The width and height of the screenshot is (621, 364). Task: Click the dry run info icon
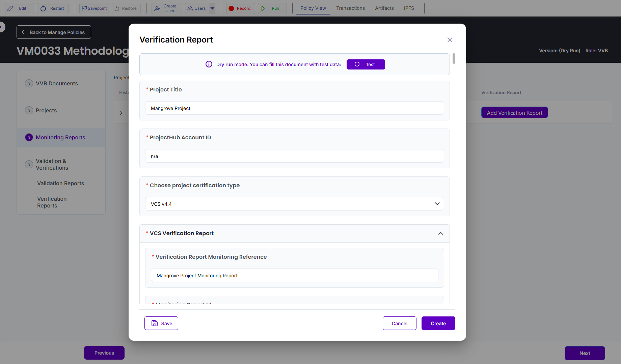(209, 64)
